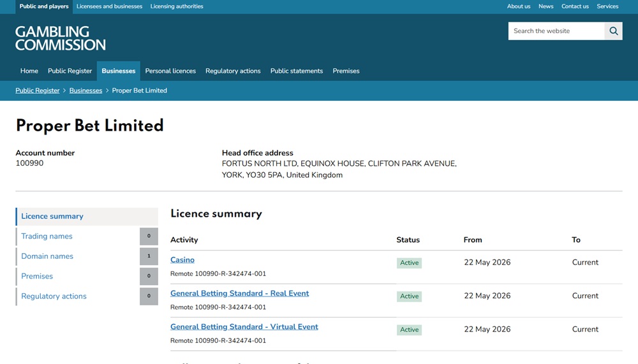Open Trading names in side menu
The image size is (638, 364).
pos(47,237)
